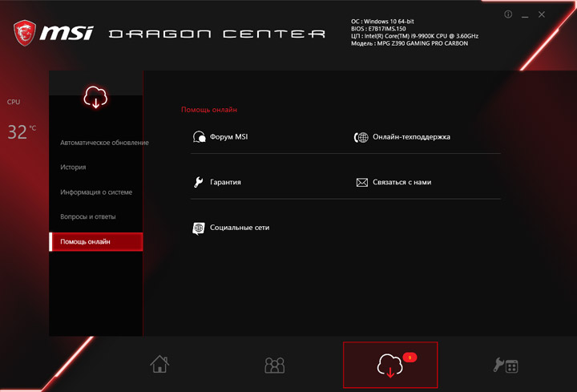Click the cloud download icon above sidebar
Viewport: 577px width, 392px height.
[95, 97]
